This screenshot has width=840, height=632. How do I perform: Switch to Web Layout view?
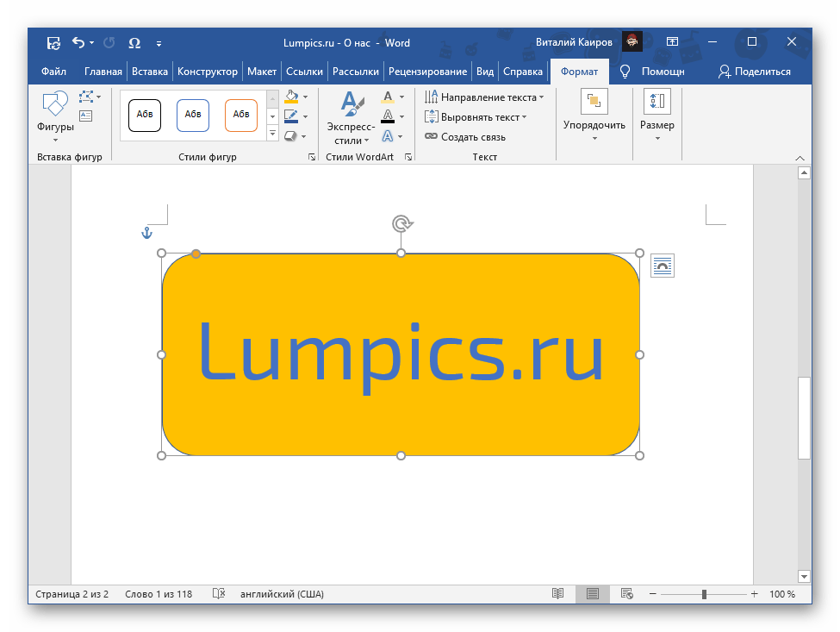(627, 593)
